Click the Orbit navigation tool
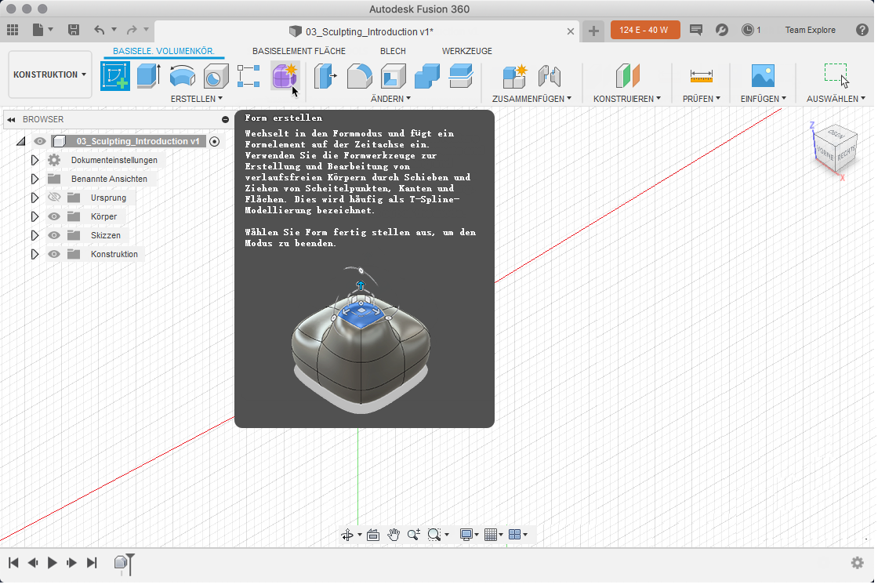Screen dimensions: 878x588 click(x=347, y=535)
